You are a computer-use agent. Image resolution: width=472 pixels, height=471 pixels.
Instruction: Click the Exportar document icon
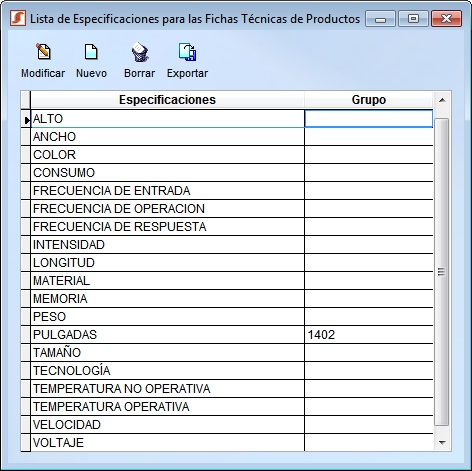[187, 52]
